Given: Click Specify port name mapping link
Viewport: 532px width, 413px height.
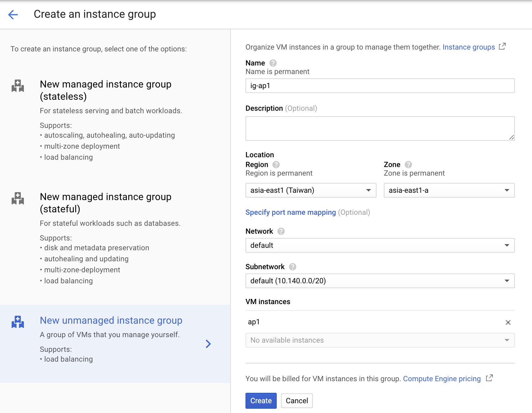Looking at the screenshot, I should pyautogui.click(x=291, y=212).
